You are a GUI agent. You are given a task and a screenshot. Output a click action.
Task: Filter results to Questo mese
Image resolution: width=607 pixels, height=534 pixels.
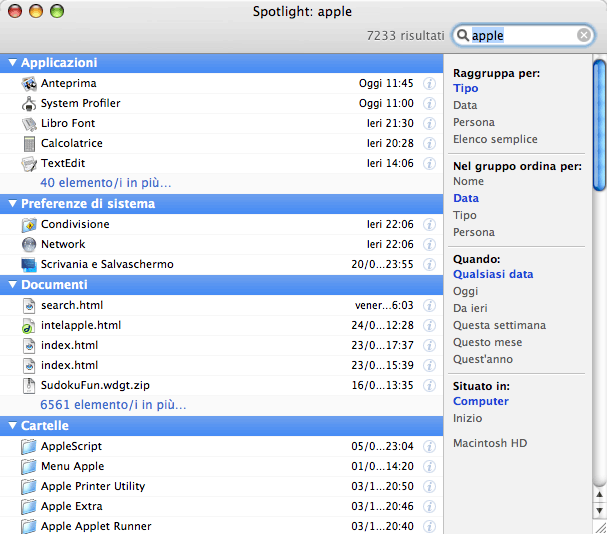point(487,342)
